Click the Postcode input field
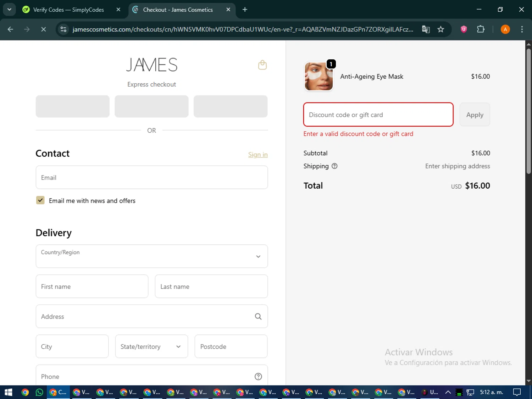Image resolution: width=532 pixels, height=399 pixels. (231, 347)
